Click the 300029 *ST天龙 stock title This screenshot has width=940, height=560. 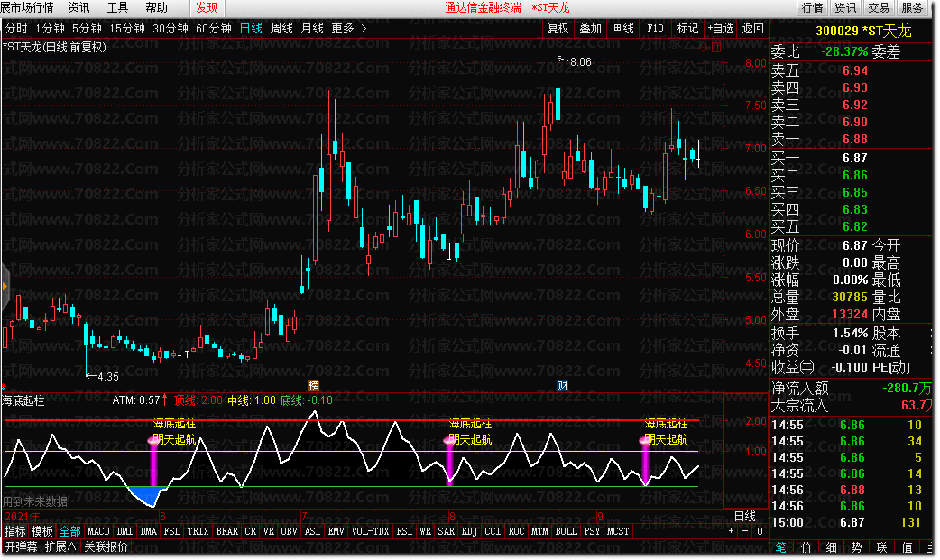(863, 32)
